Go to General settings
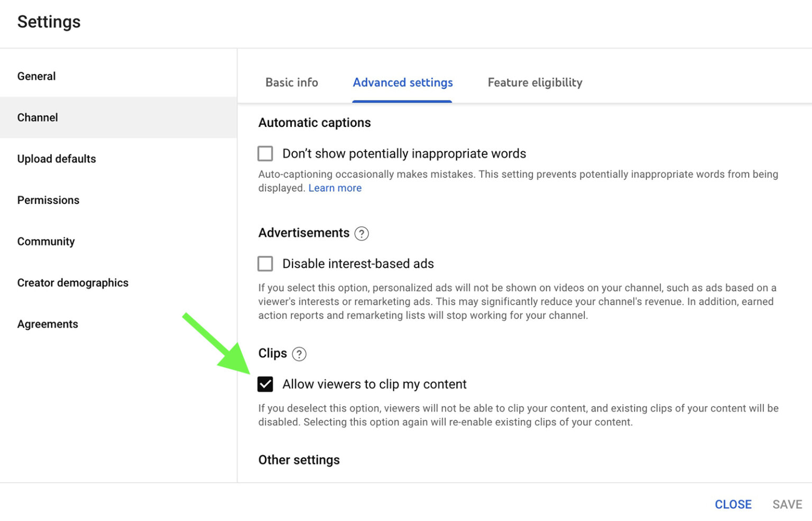The width and height of the screenshot is (812, 521). tap(36, 76)
